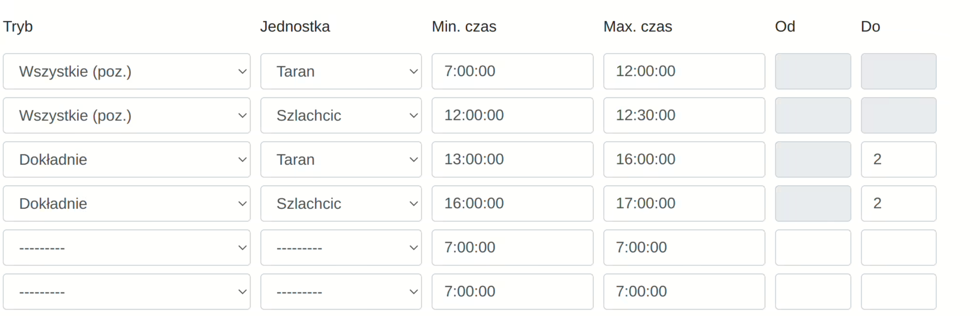The height and width of the screenshot is (316, 980).
Task: Click the Do field in the Taran 13:00:00 row
Action: tap(899, 160)
